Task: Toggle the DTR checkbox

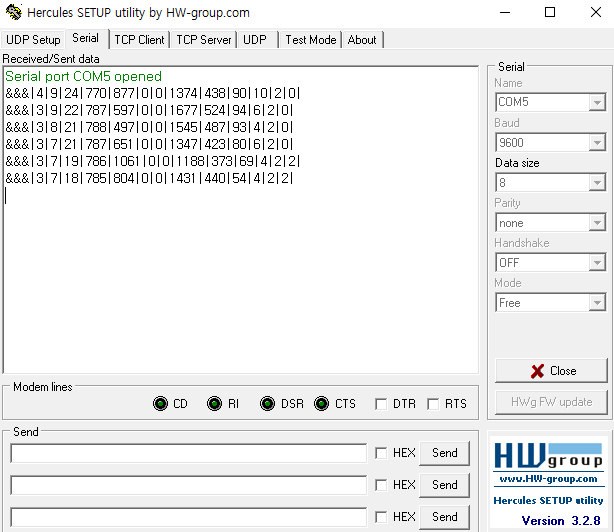Action: click(x=381, y=404)
